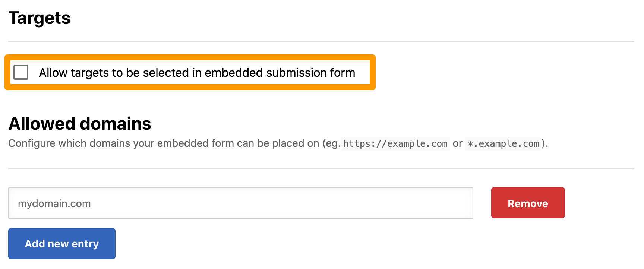This screenshot has width=644, height=269.
Task: Add new entry to allowed domains
Action: (62, 244)
